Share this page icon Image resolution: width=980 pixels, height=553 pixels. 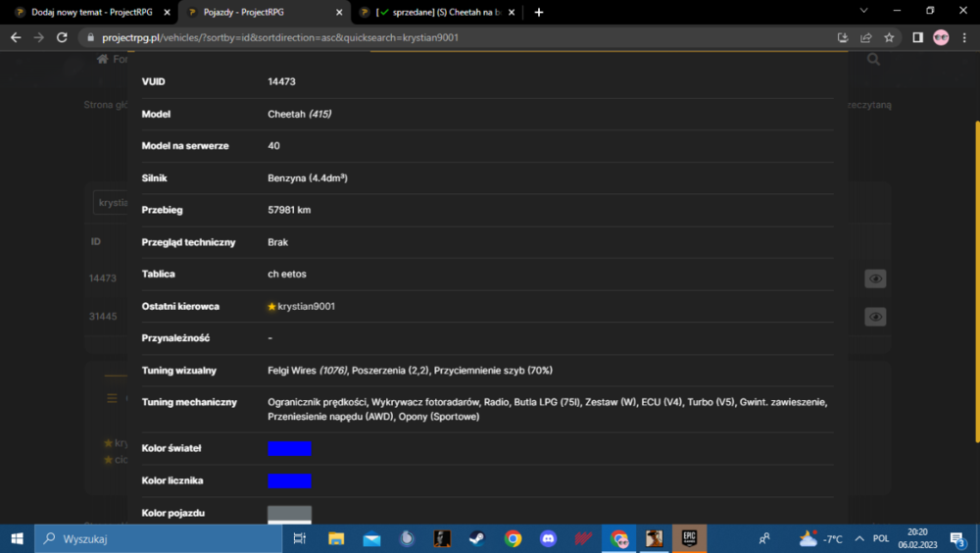[865, 37]
